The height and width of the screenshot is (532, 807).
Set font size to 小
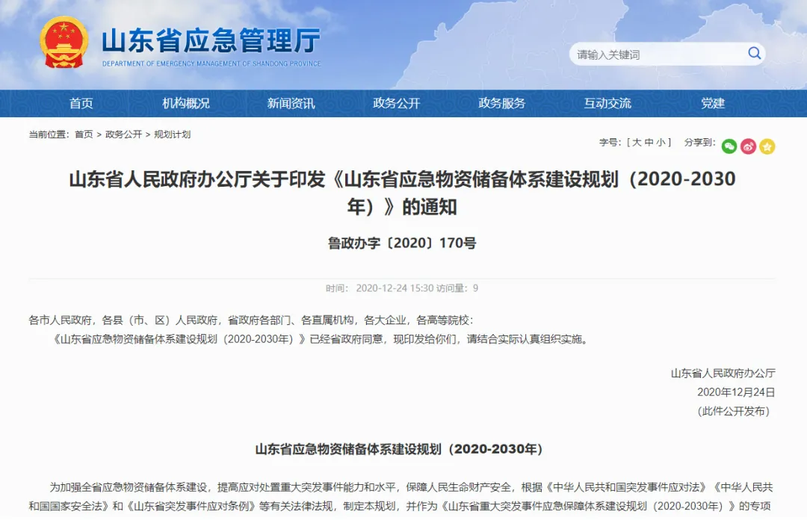tap(661, 143)
